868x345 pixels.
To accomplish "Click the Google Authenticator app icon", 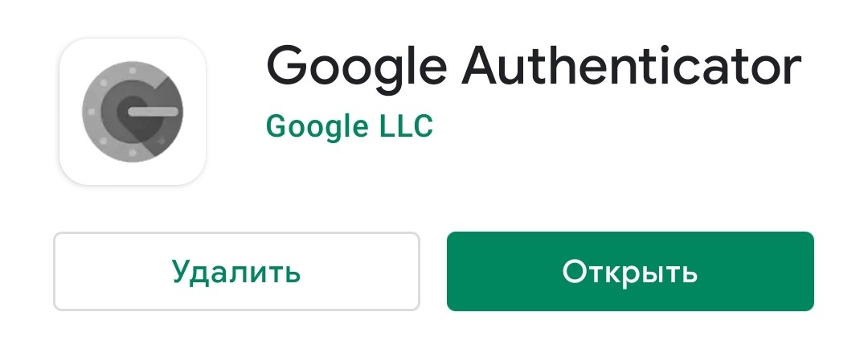I will (133, 111).
